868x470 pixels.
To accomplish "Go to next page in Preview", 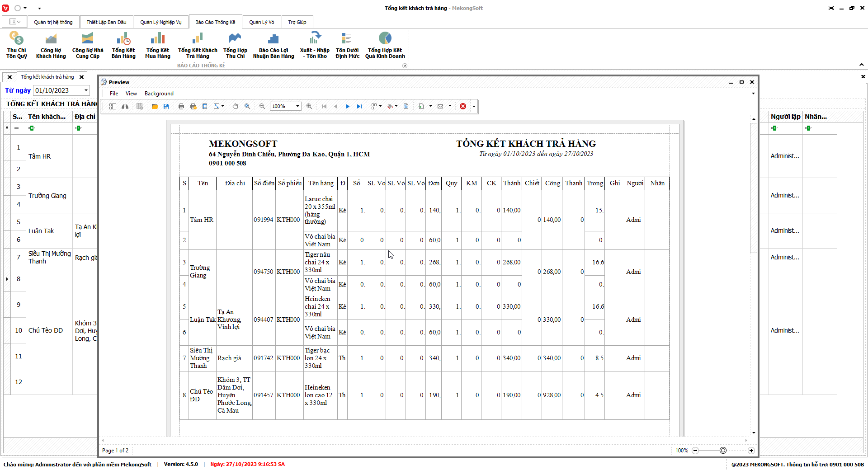I will click(348, 106).
